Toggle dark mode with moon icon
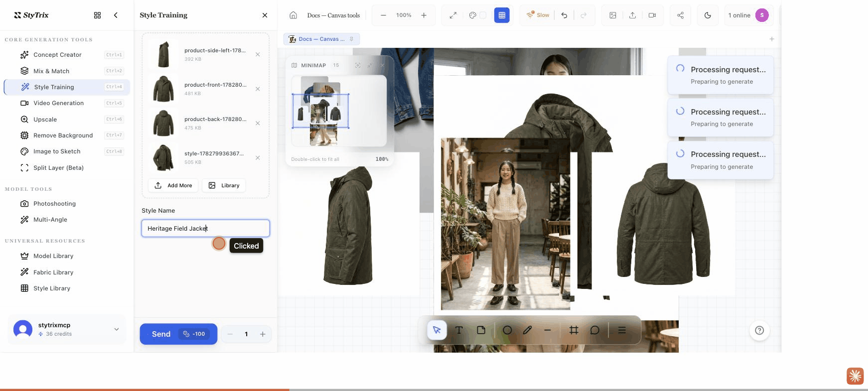Image resolution: width=868 pixels, height=391 pixels. point(708,15)
